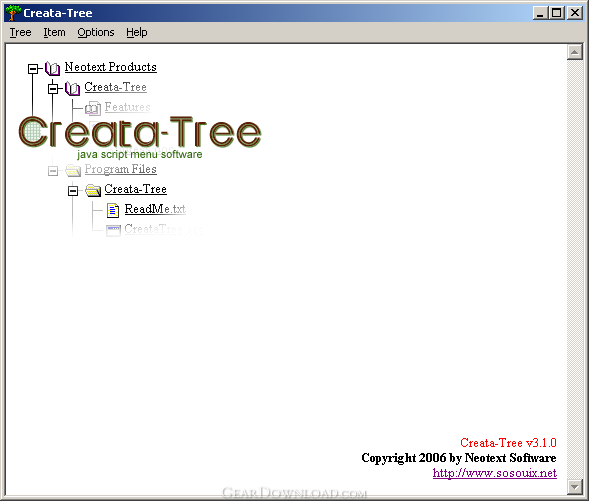
Task: Open the Item menu
Action: 54,33
